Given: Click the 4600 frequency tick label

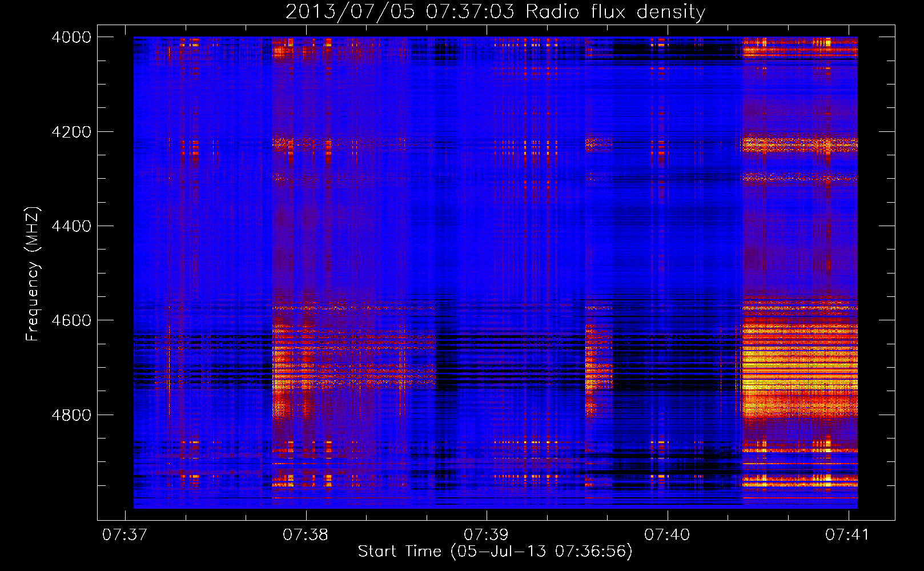Looking at the screenshot, I should (71, 320).
